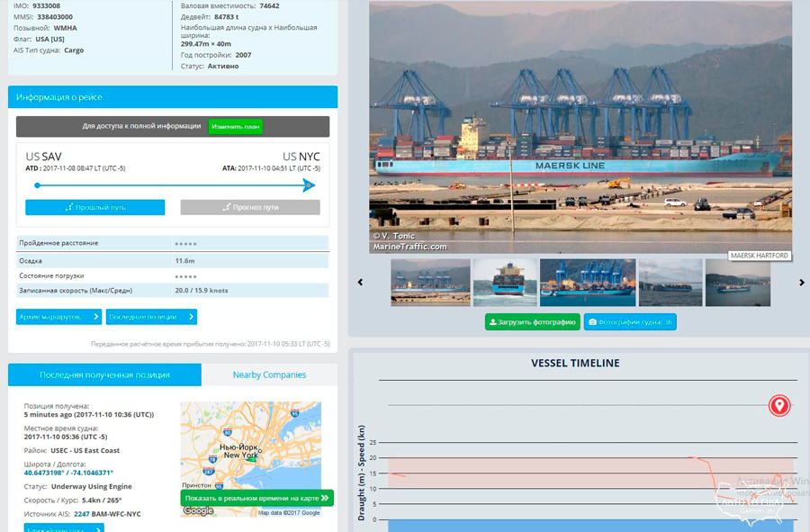Click the main Maersk Line ship photo

(x=580, y=127)
